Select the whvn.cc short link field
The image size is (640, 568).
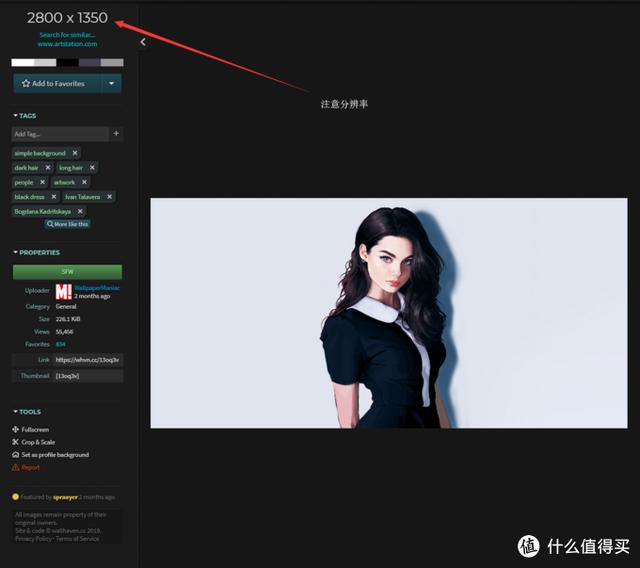[x=88, y=360]
